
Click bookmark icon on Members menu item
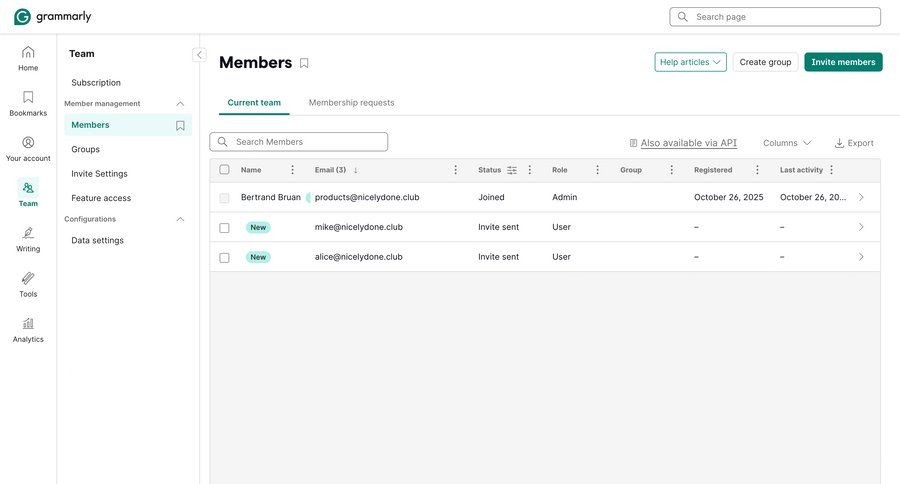pyautogui.click(x=180, y=125)
